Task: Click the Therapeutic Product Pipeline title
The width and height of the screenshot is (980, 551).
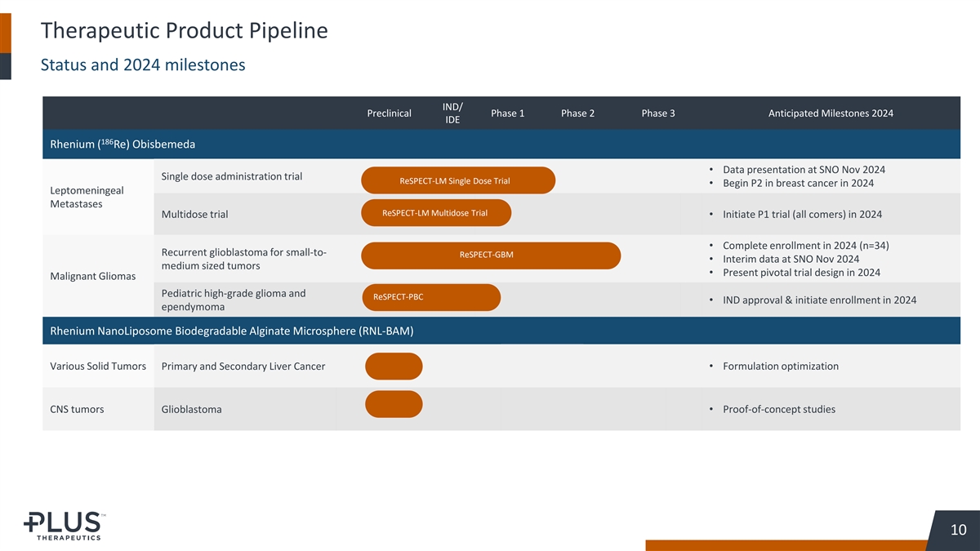Action: [x=184, y=31]
